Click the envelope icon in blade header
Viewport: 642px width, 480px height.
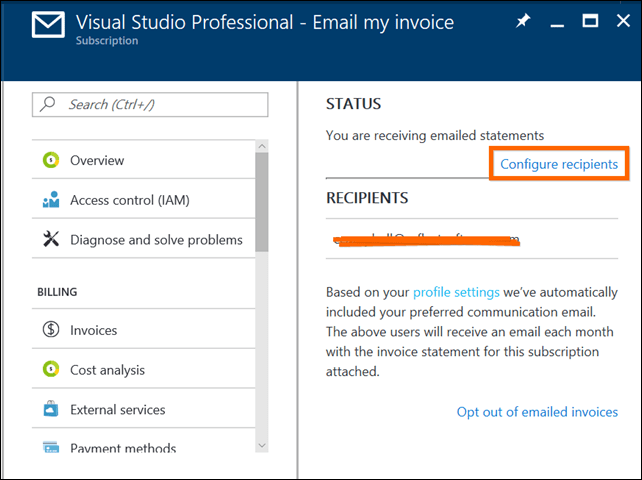(47, 26)
